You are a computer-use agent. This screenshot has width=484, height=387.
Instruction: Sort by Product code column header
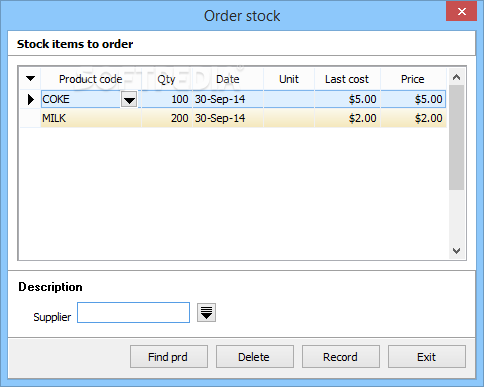point(91,79)
